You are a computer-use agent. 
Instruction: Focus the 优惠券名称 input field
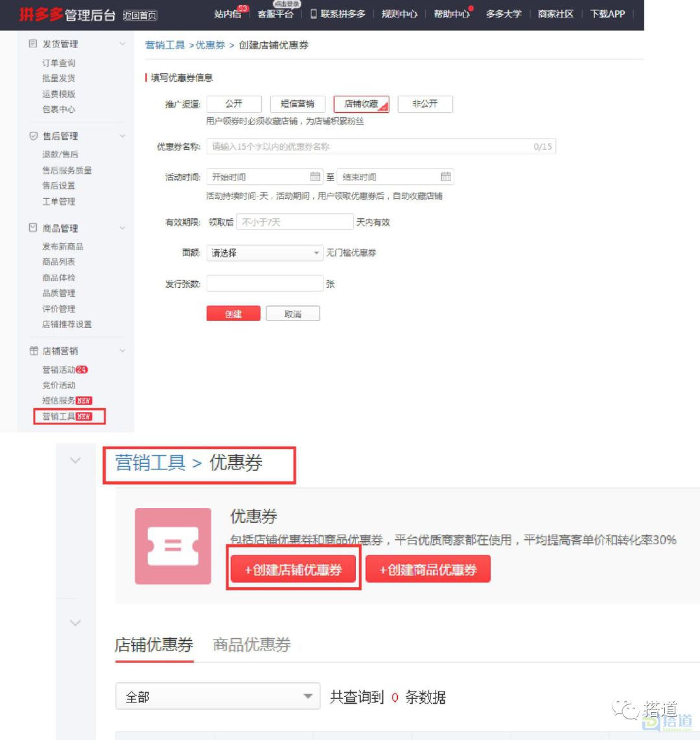(381, 147)
